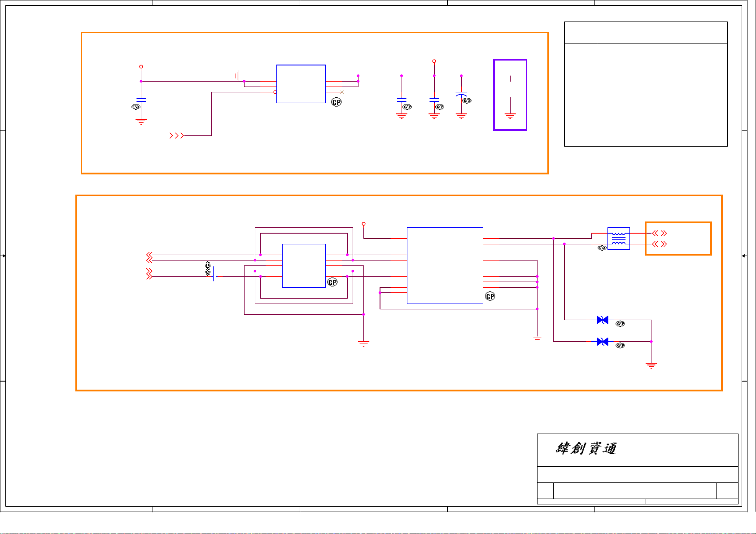Select the power node above the three capacitors
Image resolution: width=756 pixels, height=534 pixels.
click(434, 61)
